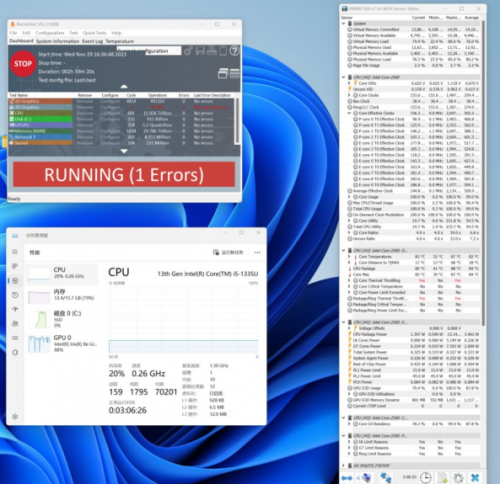Open the three-dot more options in Task Manager
The width and height of the screenshot is (500, 484).
(x=257, y=252)
